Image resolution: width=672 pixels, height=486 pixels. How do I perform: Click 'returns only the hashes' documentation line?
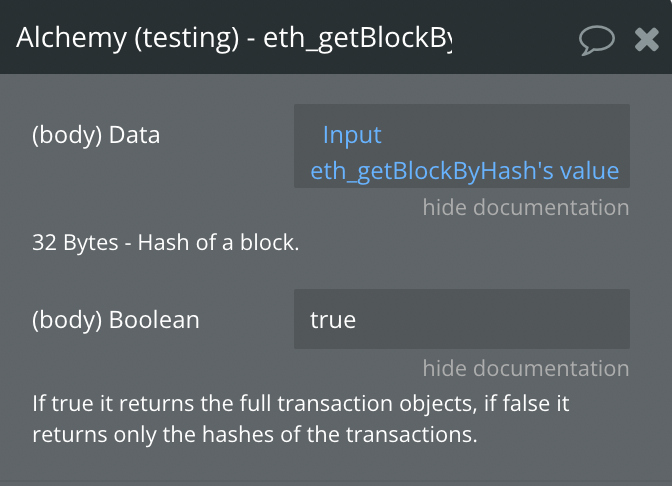click(254, 435)
